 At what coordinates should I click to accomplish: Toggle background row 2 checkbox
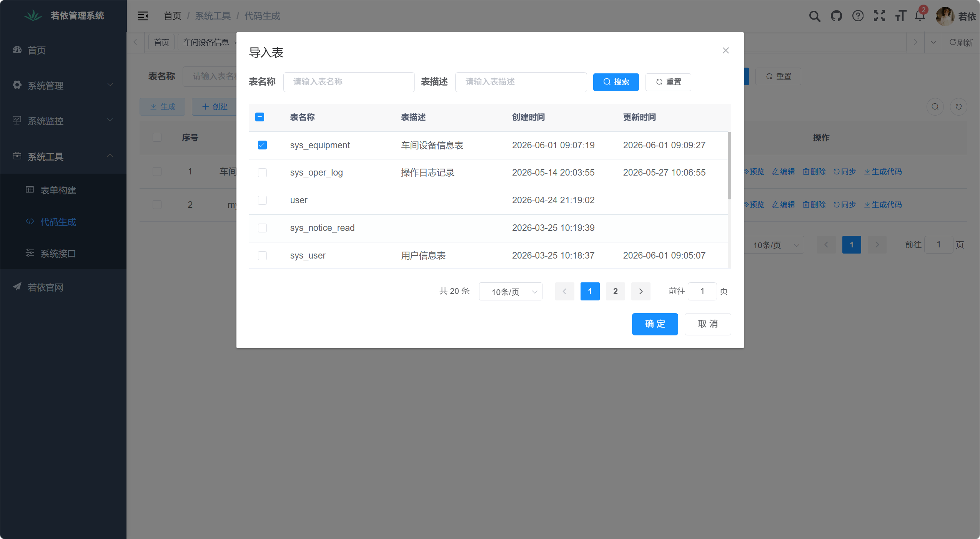coord(157,205)
